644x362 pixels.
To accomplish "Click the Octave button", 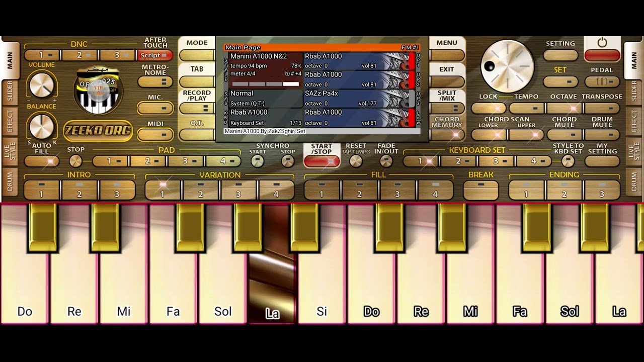I will (564, 108).
